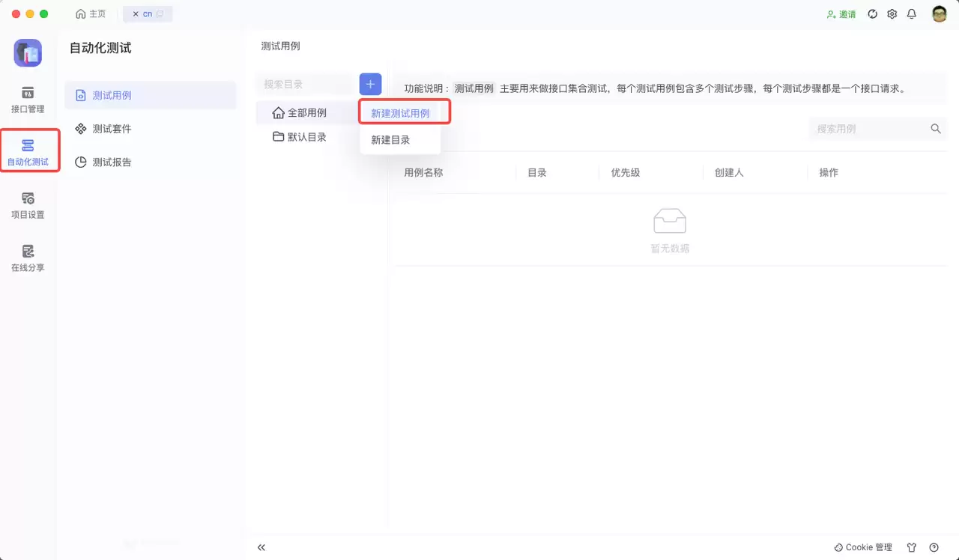Image resolution: width=959 pixels, height=560 pixels.
Task: Click the 目录 column header
Action: pos(537,172)
